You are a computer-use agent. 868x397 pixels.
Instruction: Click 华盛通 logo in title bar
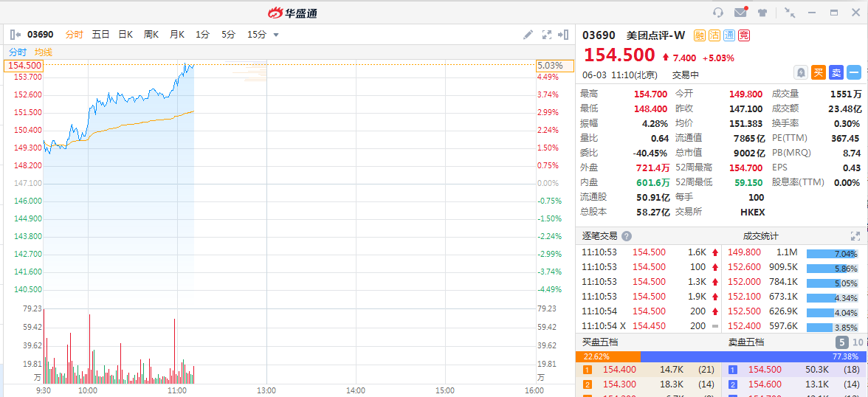[293, 13]
